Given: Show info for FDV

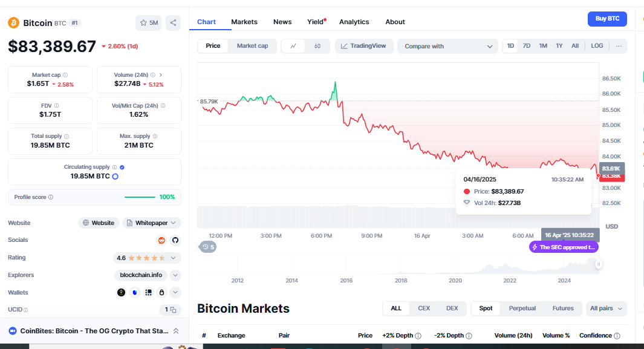Looking at the screenshot, I should click(56, 105).
